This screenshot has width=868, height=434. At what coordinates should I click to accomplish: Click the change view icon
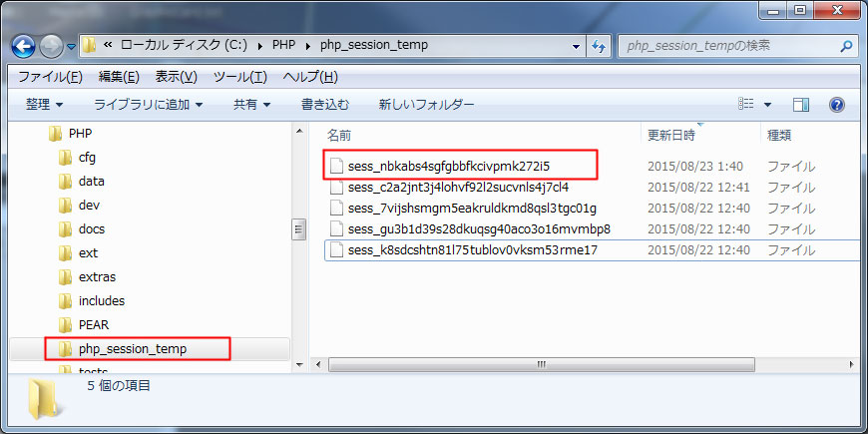745,104
